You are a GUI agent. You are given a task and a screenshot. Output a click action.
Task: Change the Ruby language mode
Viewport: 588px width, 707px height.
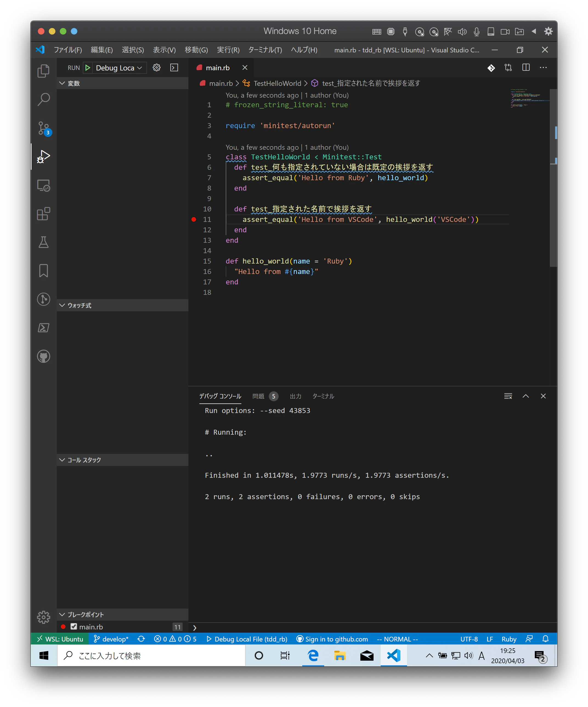pos(508,639)
